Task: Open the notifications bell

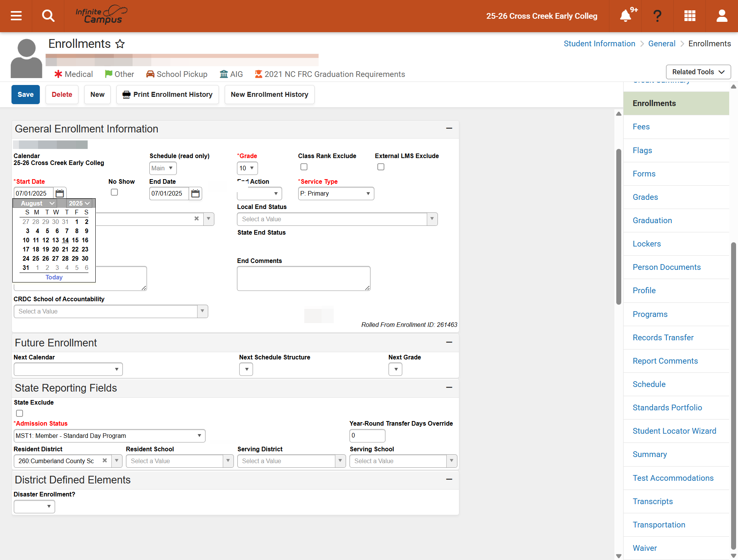Action: tap(625, 16)
